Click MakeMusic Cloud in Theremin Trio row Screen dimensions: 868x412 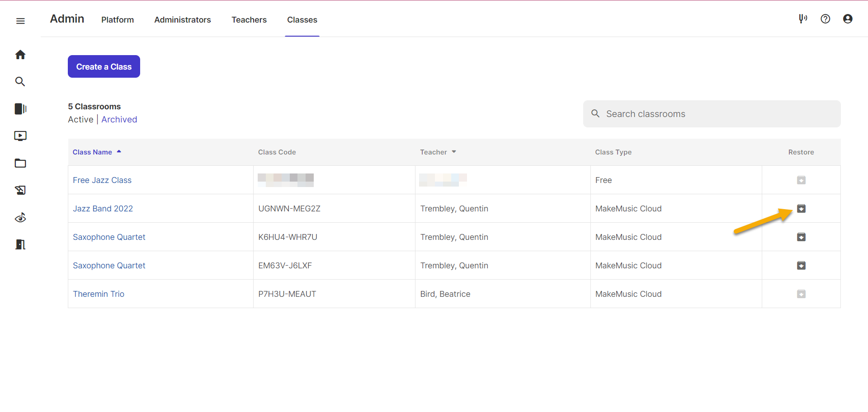(x=628, y=294)
